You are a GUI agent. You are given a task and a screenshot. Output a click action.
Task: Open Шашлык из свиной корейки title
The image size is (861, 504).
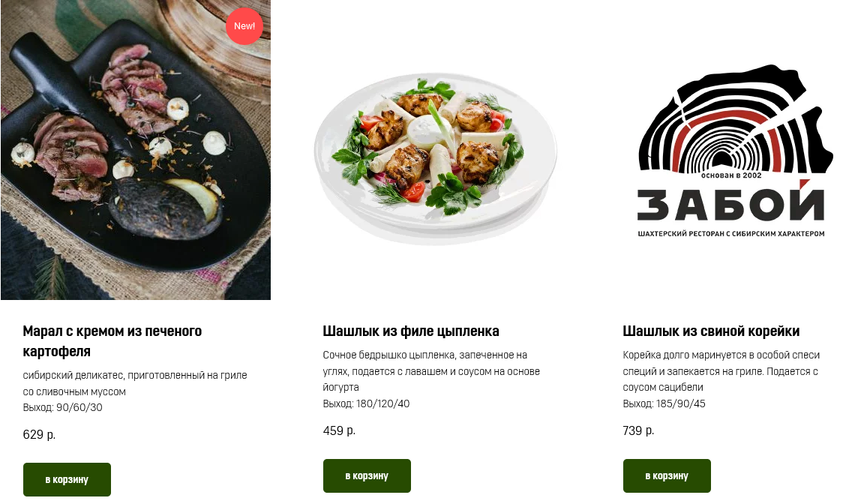711,331
